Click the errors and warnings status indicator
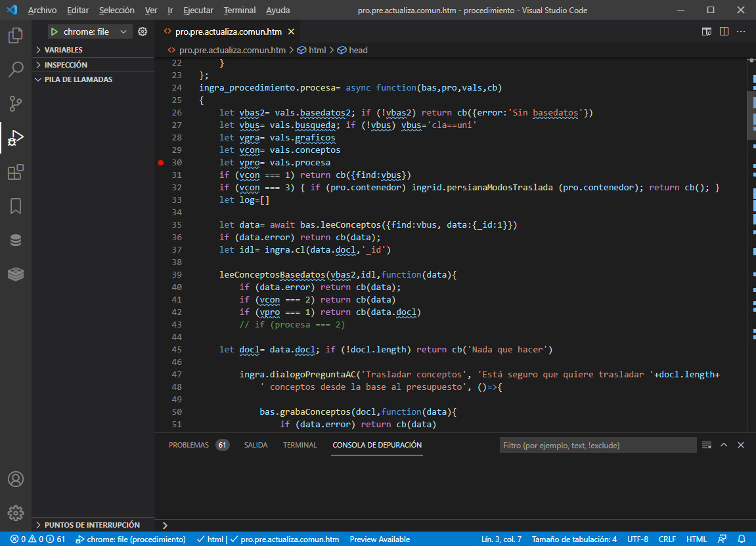 coord(37,539)
